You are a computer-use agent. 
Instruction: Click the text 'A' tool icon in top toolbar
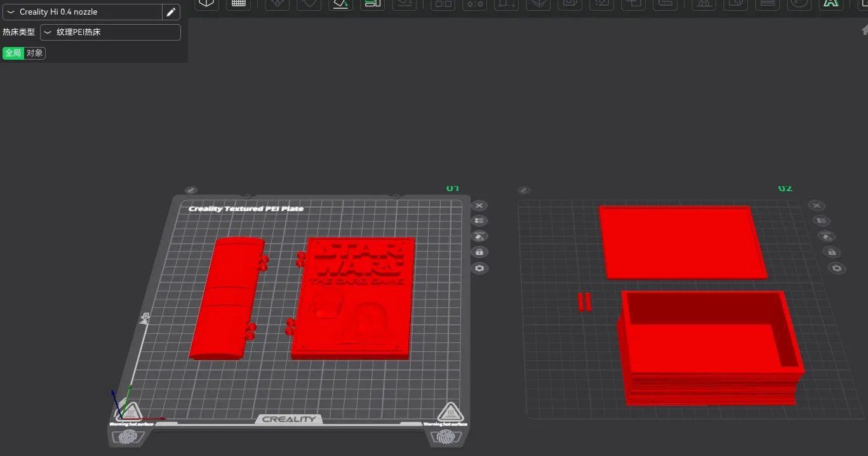830,3
